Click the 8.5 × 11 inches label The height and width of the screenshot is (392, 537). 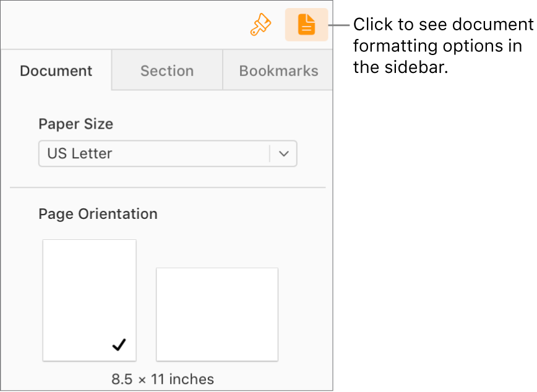point(163,379)
